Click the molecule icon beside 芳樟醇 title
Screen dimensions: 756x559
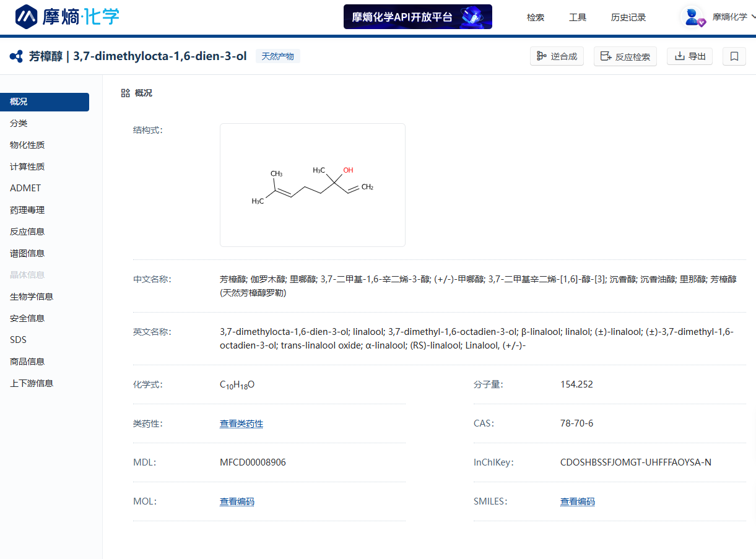coord(17,56)
